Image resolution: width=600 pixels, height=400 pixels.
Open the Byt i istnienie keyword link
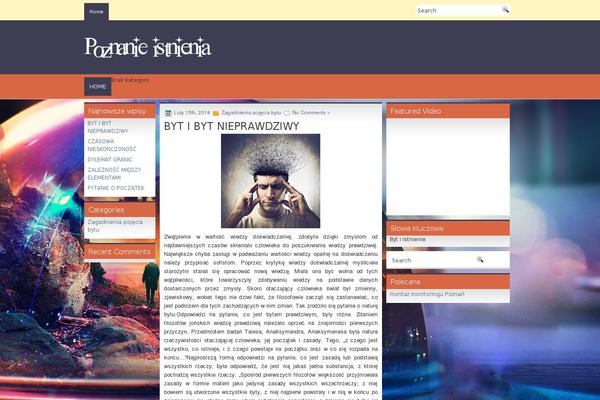(408, 239)
